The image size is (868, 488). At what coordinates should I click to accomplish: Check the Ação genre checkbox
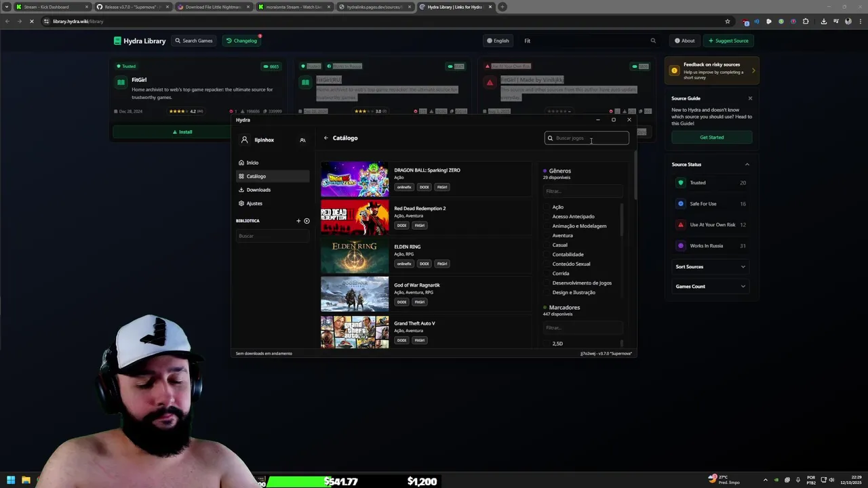coord(547,207)
